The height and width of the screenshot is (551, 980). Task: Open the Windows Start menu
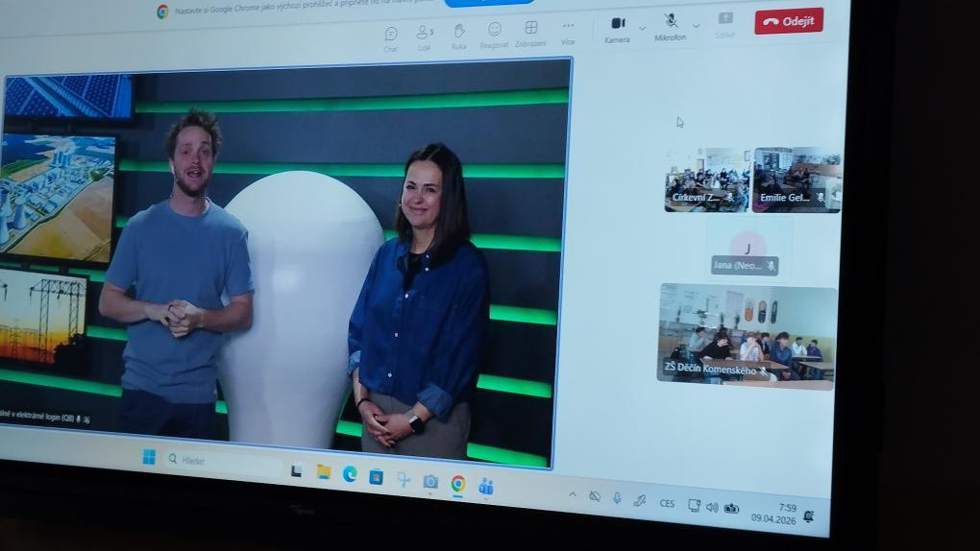(149, 458)
